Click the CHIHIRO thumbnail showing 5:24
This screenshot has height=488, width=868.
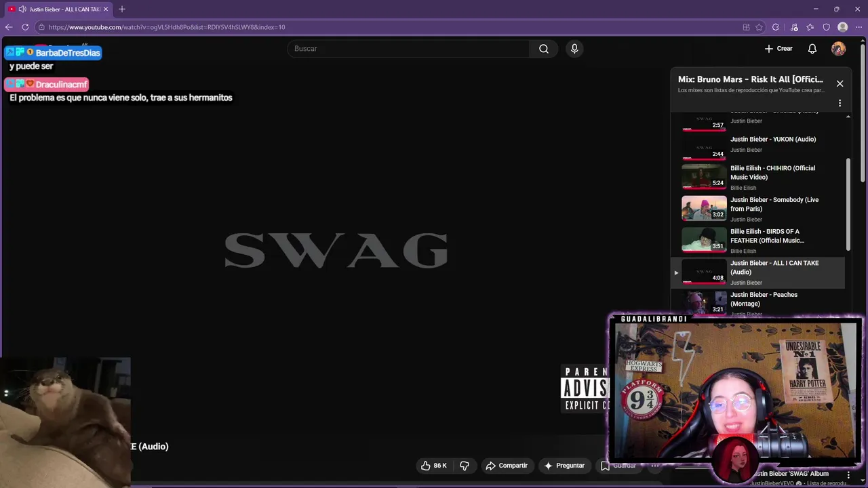pyautogui.click(x=704, y=176)
